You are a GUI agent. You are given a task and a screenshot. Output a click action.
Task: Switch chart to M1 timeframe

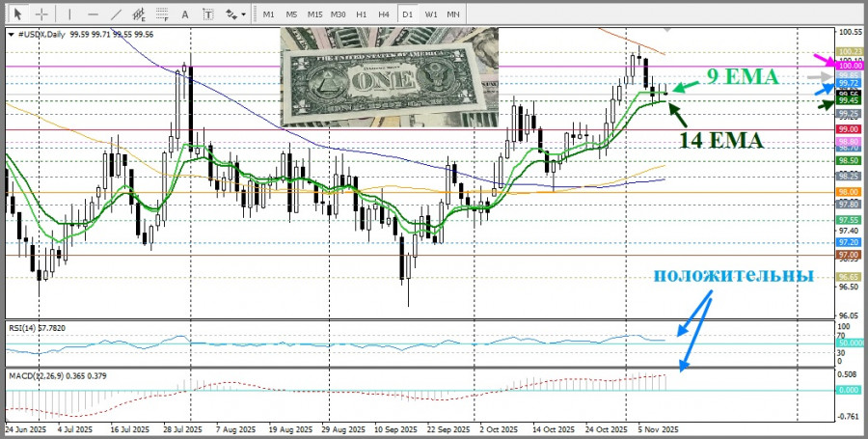pyautogui.click(x=268, y=14)
